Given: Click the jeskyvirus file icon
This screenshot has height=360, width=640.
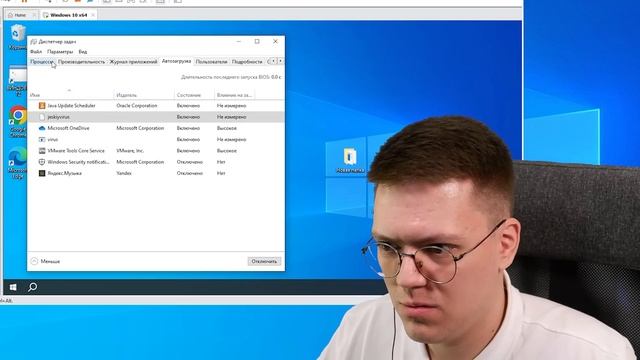Looking at the screenshot, I should (42, 117).
